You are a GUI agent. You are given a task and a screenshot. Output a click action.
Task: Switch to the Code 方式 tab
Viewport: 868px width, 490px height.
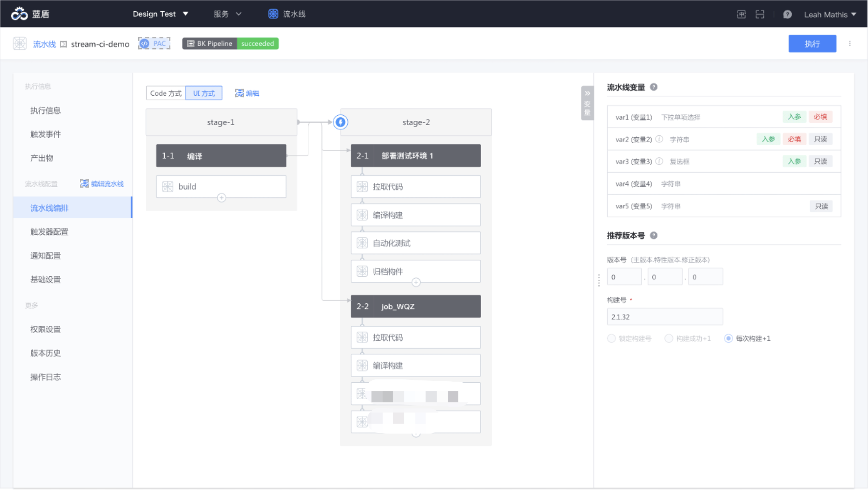(x=165, y=93)
